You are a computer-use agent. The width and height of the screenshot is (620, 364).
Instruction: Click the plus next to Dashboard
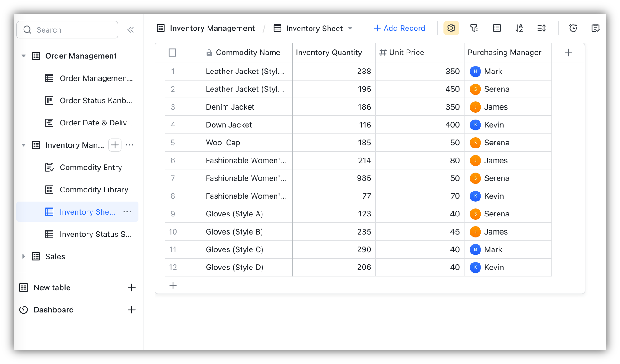(131, 310)
